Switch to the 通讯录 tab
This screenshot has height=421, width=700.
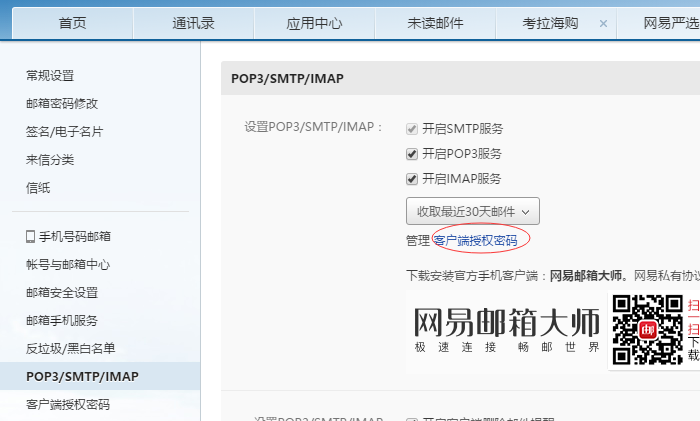(x=193, y=23)
